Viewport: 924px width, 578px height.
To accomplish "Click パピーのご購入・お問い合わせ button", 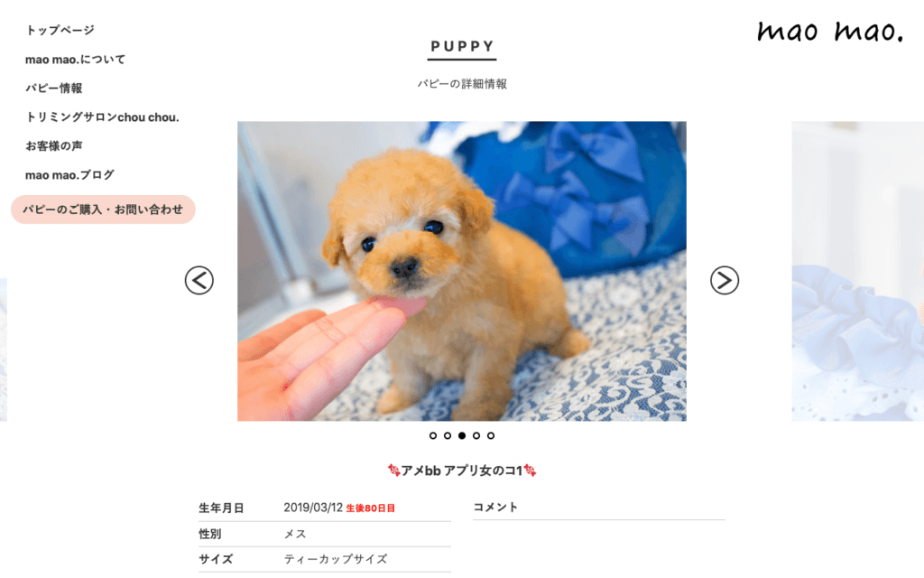I will click(103, 210).
